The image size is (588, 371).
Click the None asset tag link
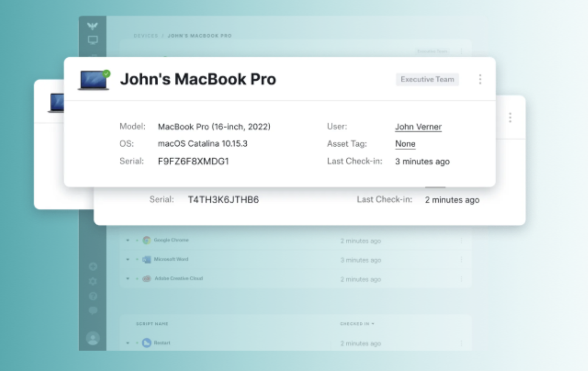(405, 144)
